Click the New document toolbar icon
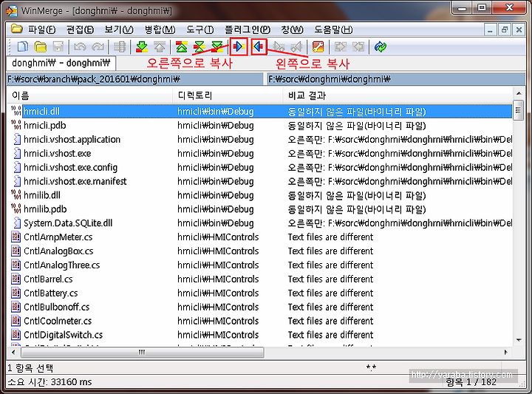 [x=22, y=47]
